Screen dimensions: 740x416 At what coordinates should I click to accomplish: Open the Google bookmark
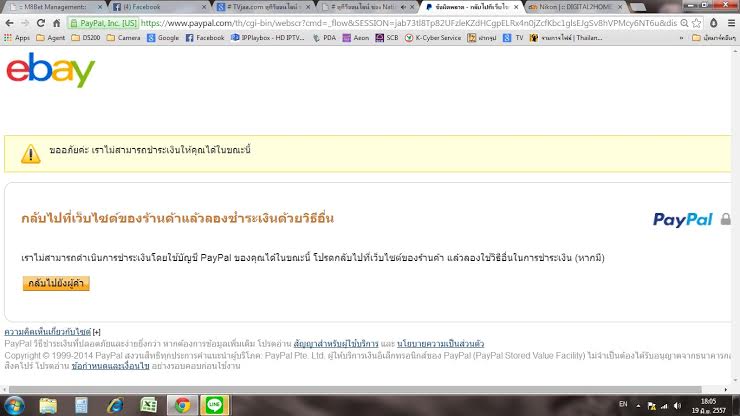[163, 38]
